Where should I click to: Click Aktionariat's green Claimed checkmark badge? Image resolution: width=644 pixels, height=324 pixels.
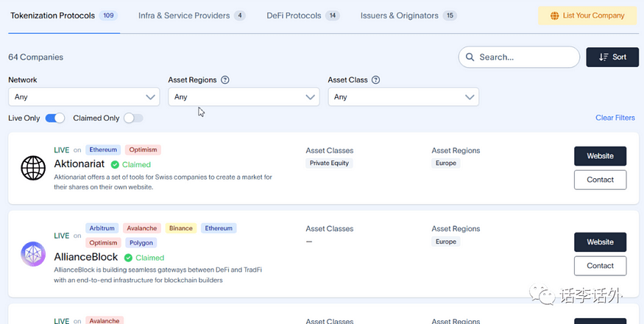point(115,164)
